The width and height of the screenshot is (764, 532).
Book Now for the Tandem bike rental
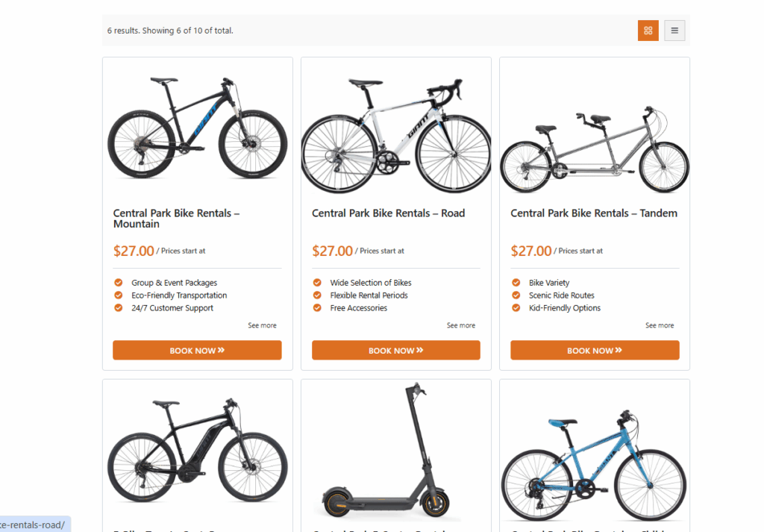pos(595,350)
